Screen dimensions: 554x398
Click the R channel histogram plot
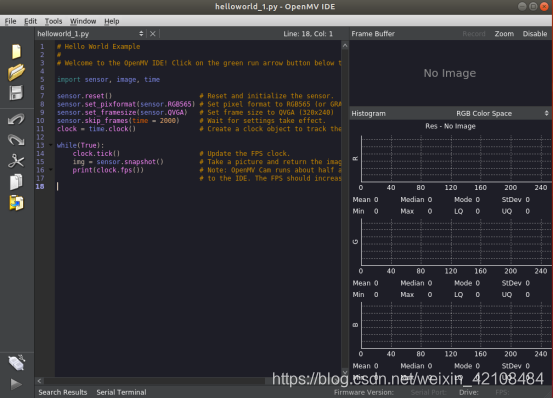tap(456, 158)
